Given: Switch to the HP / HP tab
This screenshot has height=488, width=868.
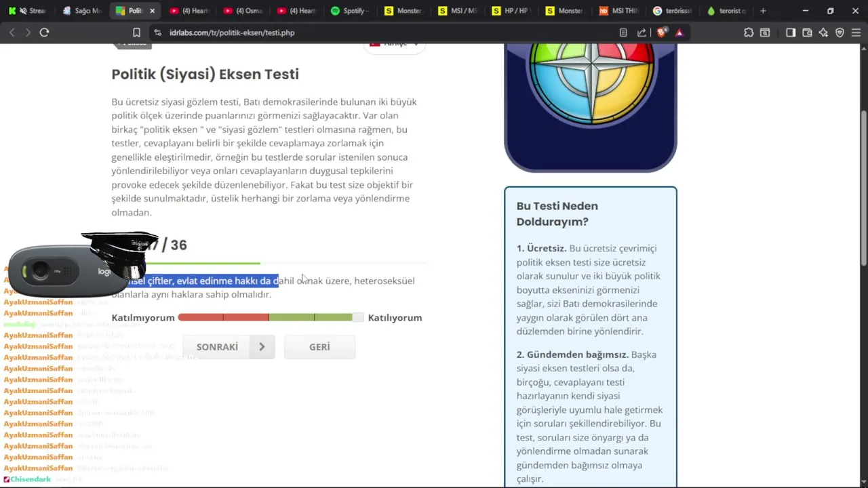Looking at the screenshot, I should [512, 11].
